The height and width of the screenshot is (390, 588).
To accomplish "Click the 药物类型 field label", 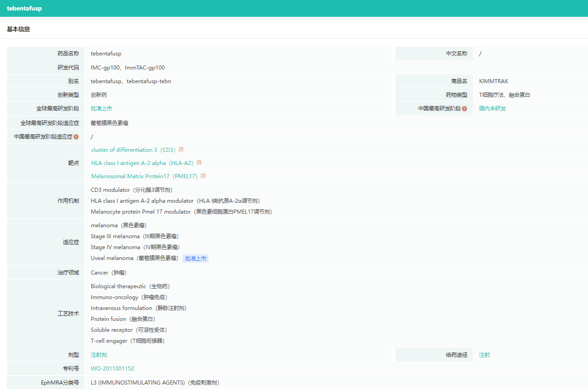I will click(x=457, y=95).
